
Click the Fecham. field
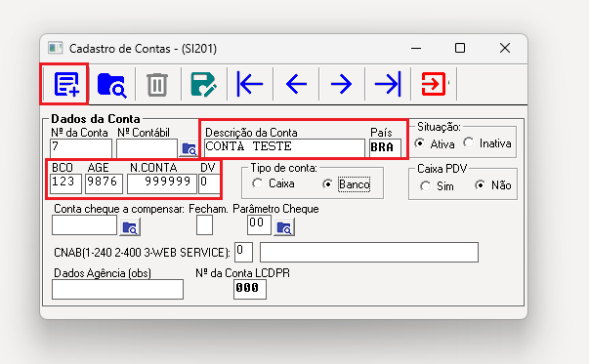[x=204, y=225]
